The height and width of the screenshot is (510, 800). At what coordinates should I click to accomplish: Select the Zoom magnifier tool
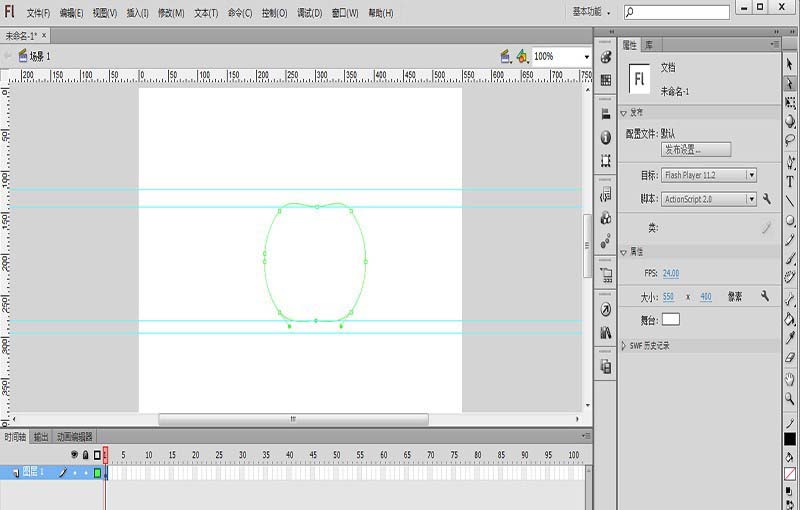coord(790,398)
